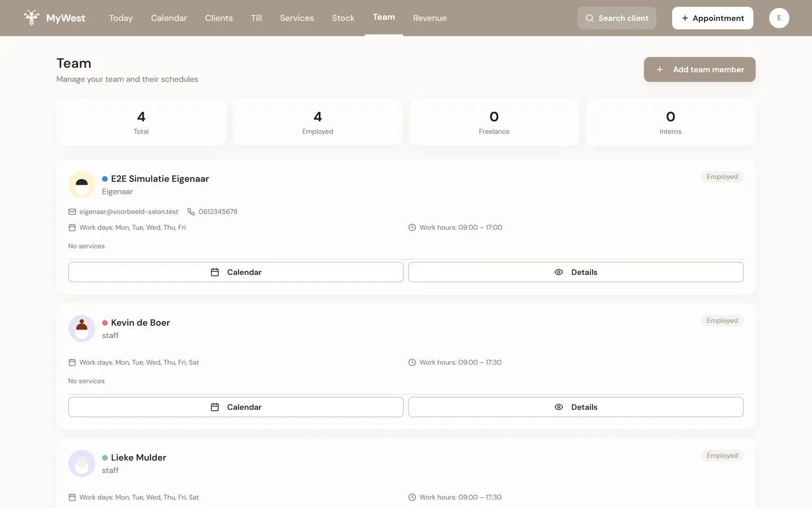
Task: Click the name E2E Simulatie Eigenaar
Action: tap(160, 179)
